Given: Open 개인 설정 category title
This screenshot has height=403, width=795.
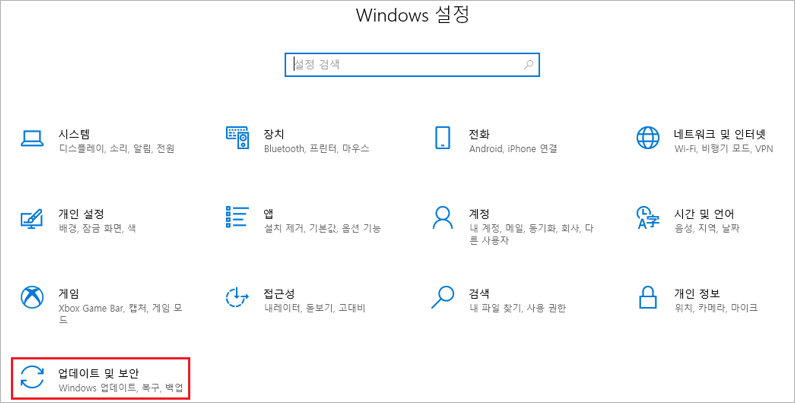Looking at the screenshot, I should pos(81,214).
